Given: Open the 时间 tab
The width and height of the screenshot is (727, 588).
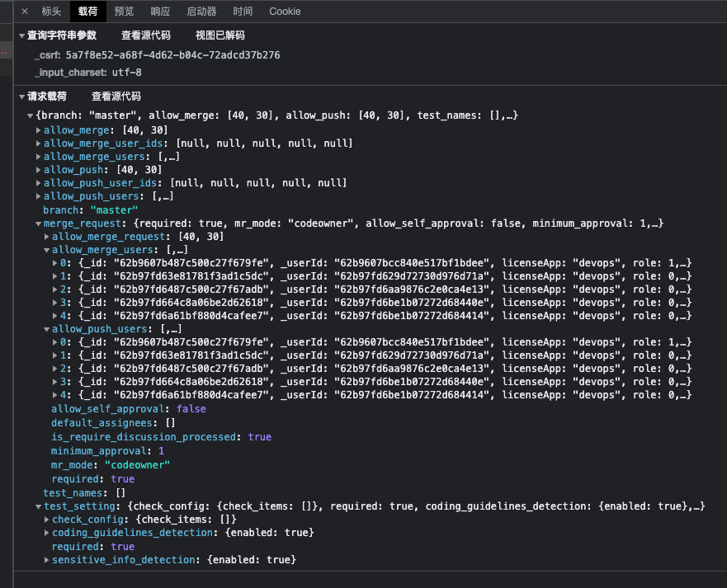Looking at the screenshot, I should click(x=243, y=11).
